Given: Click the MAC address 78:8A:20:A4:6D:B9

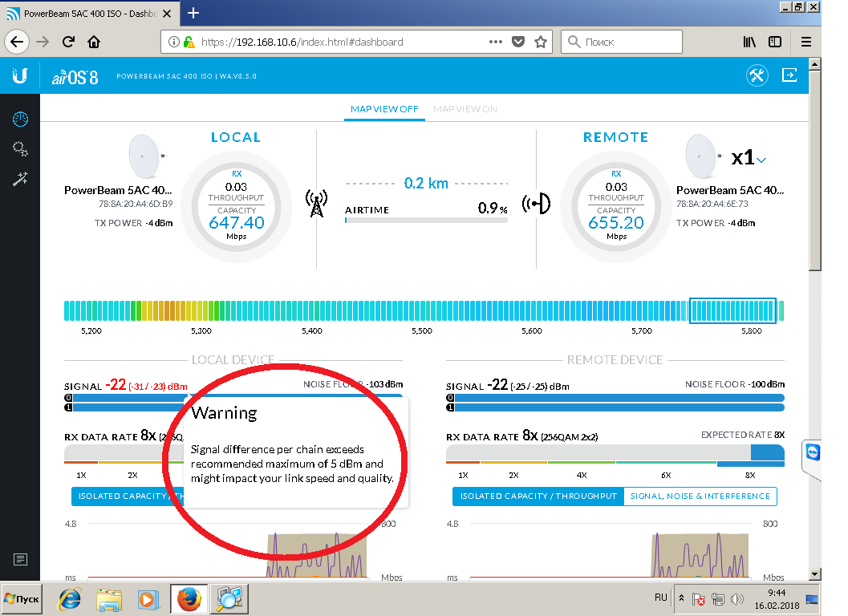Looking at the screenshot, I should (x=136, y=204).
